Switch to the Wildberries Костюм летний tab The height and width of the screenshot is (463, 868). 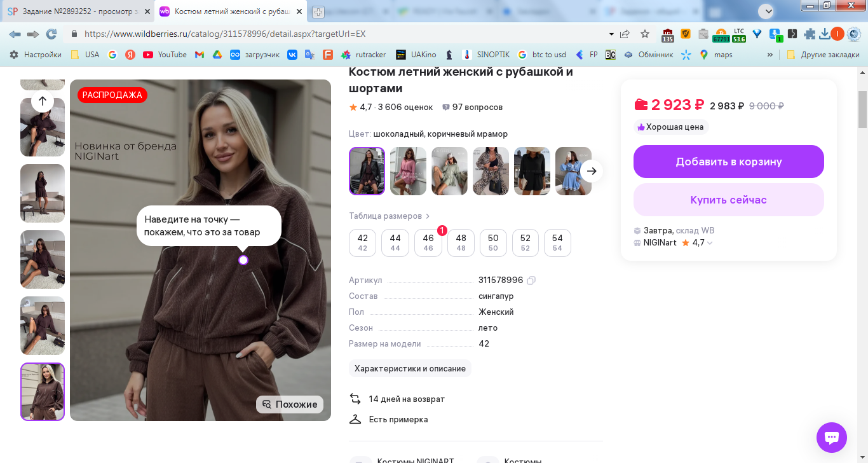[230, 11]
